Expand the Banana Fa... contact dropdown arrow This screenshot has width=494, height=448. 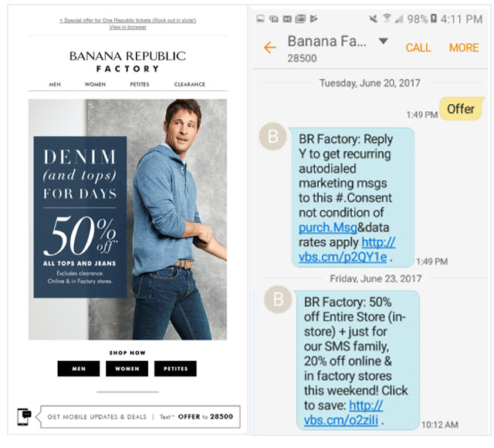pyautogui.click(x=383, y=41)
